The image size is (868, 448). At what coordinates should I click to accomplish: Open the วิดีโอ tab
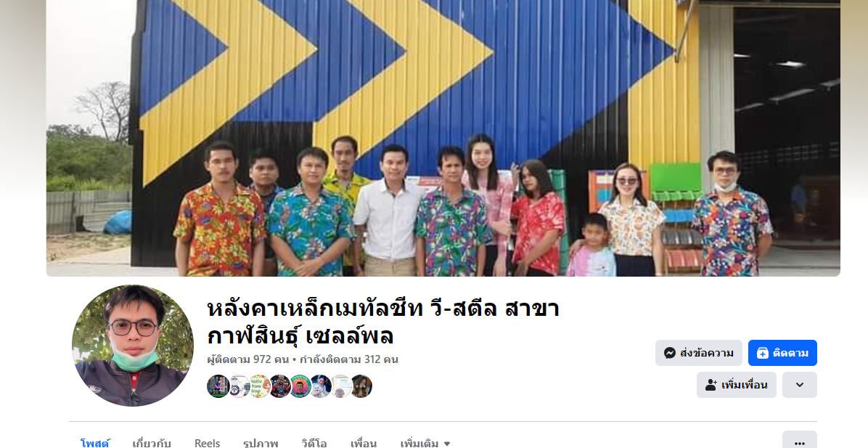[x=314, y=443]
